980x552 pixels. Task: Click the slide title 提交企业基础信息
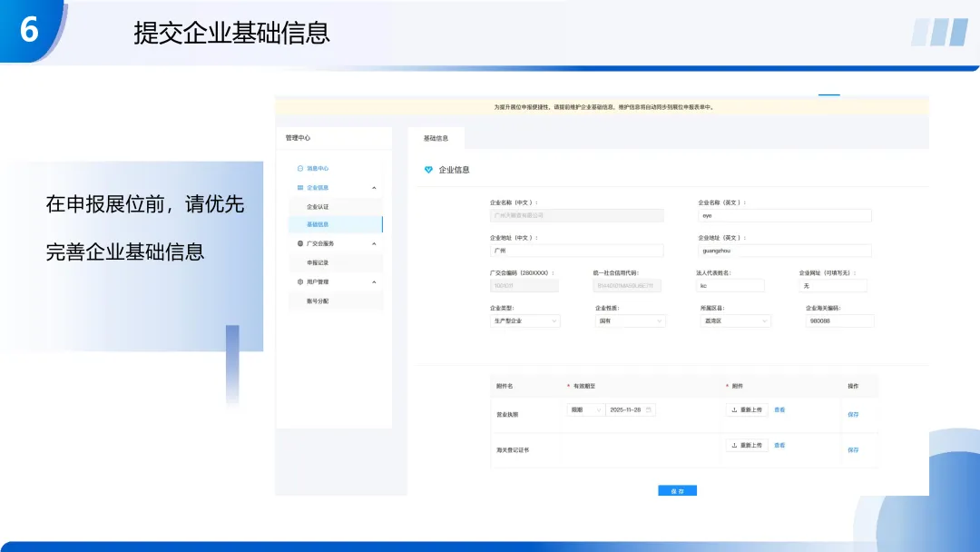231,33
